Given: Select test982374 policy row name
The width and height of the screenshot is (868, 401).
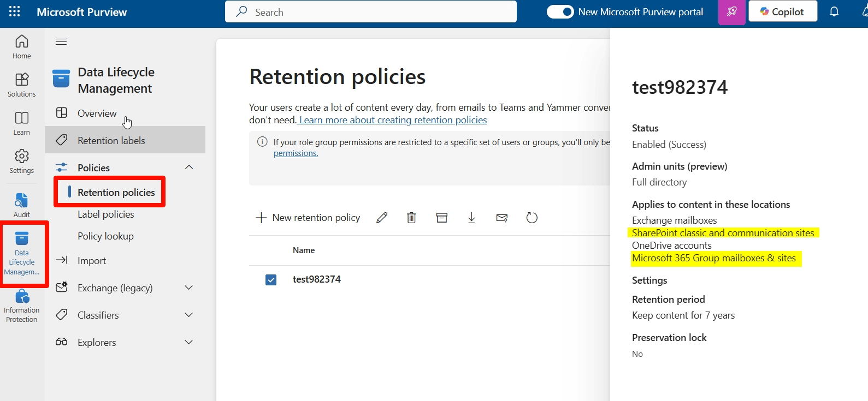Looking at the screenshot, I should point(317,279).
